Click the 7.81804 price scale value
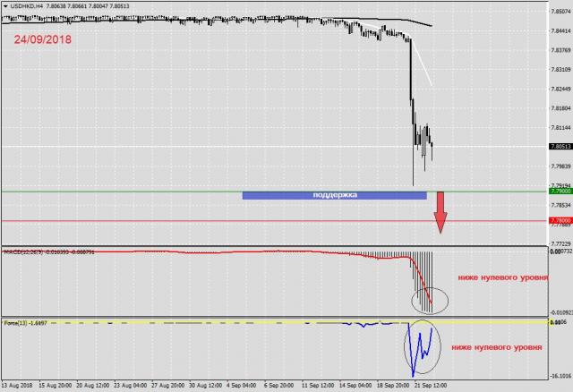This screenshot has width=573, height=392. tap(560, 108)
